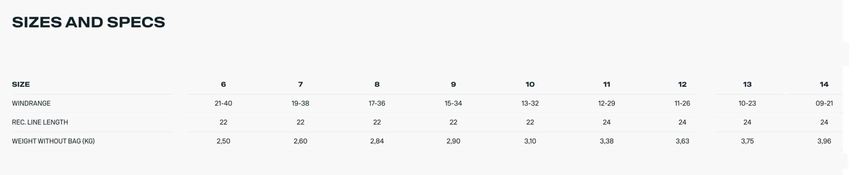This screenshot has width=868, height=175.
Task: Click the 2,84 weight value
Action: click(x=377, y=141)
